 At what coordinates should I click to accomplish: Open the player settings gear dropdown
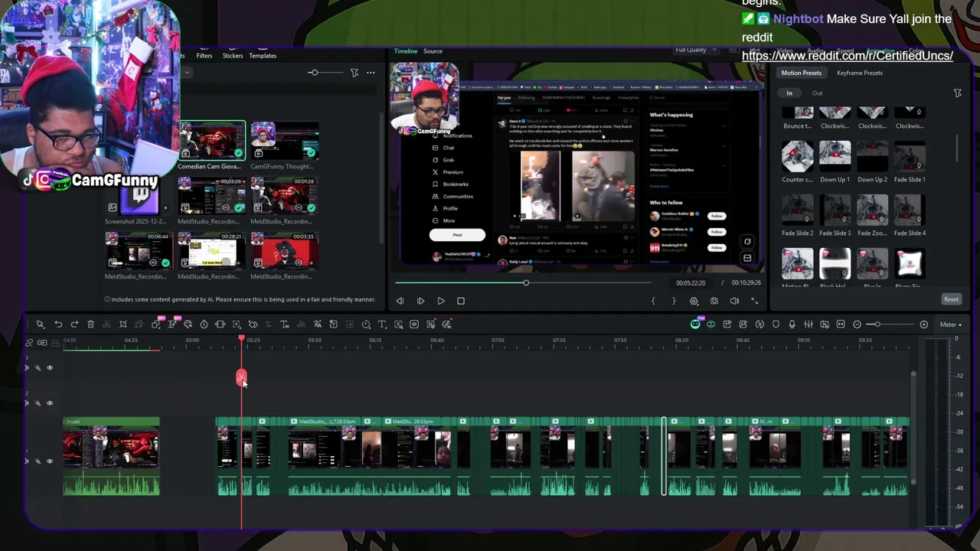click(694, 301)
